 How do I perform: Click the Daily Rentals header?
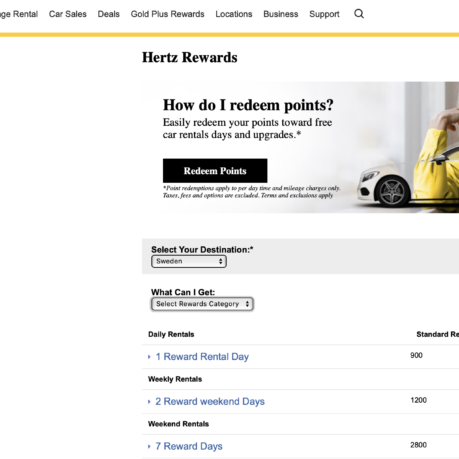171,334
